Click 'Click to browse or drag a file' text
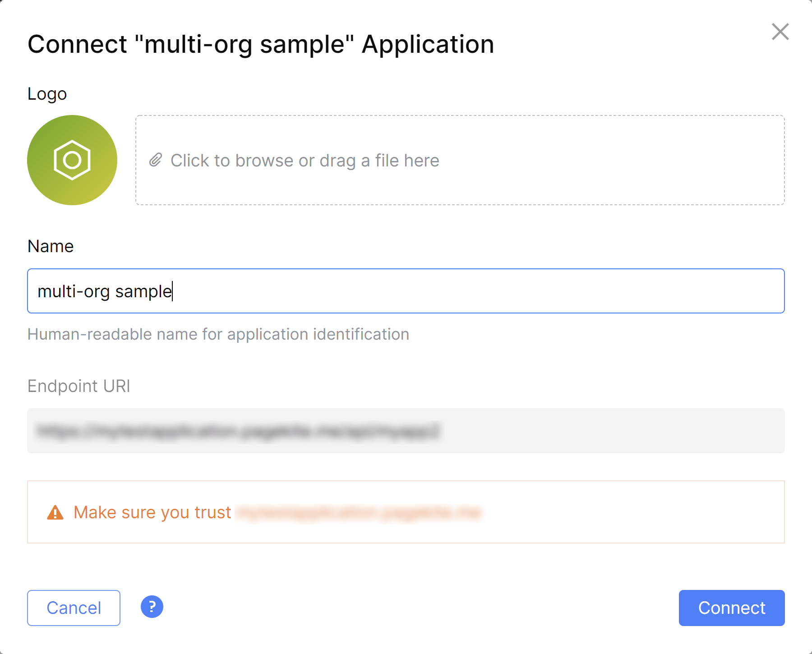The width and height of the screenshot is (812, 654). (304, 161)
